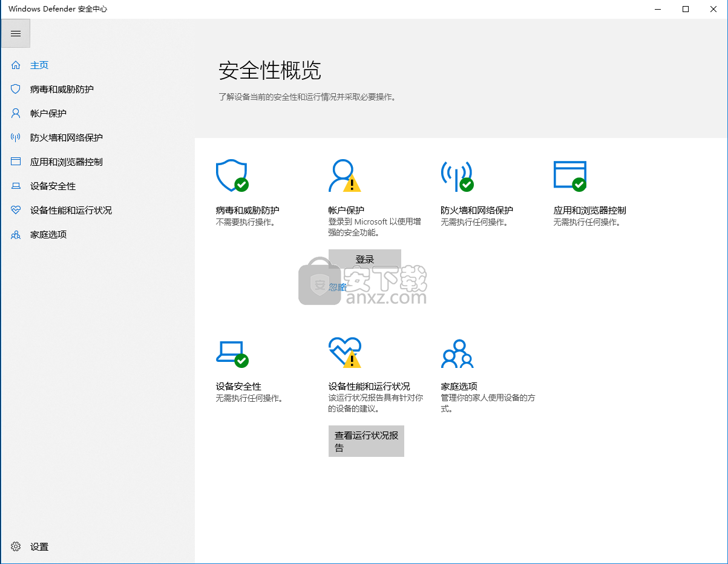
Task: Click the text 登录到 Microsoft 以使用增强的安全功能。
Action: 375,227
